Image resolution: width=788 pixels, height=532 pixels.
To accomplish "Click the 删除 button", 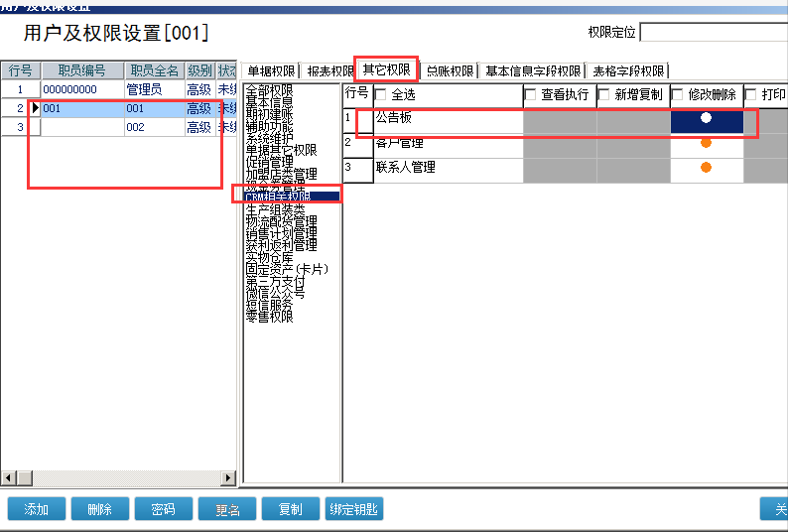I will [x=99, y=509].
